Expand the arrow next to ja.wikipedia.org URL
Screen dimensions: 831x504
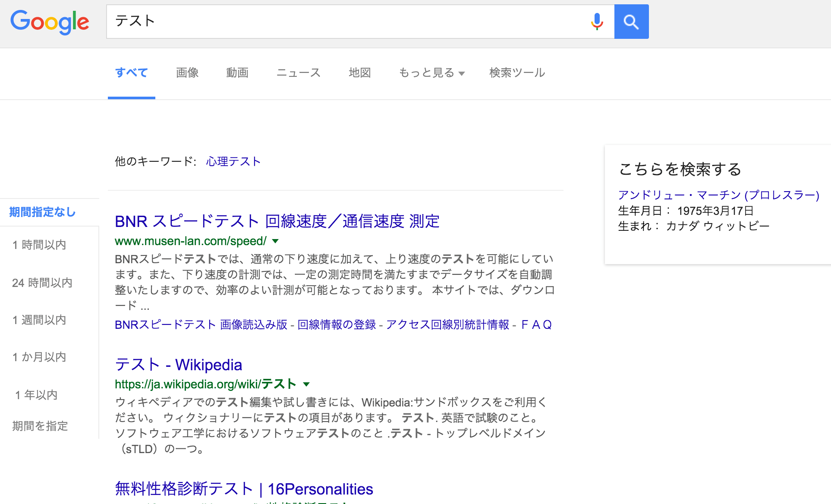point(306,384)
